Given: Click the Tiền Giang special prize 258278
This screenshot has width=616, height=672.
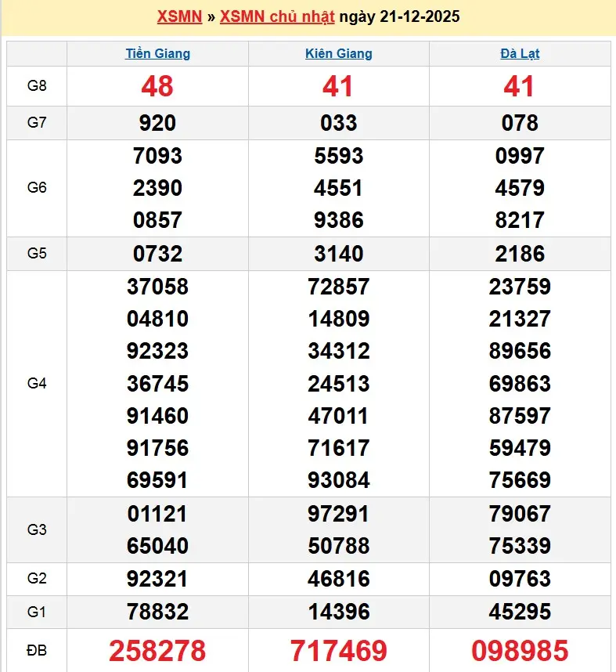Looking at the screenshot, I should [x=157, y=650].
